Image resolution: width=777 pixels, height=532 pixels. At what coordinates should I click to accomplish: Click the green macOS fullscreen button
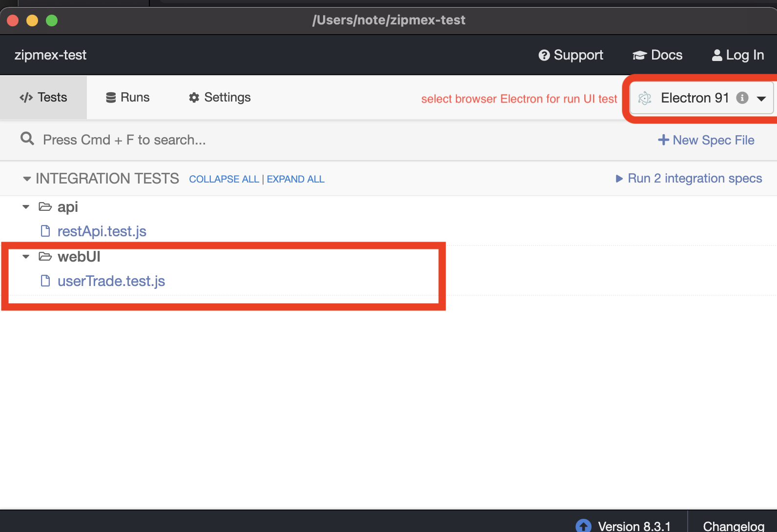pyautogui.click(x=52, y=20)
